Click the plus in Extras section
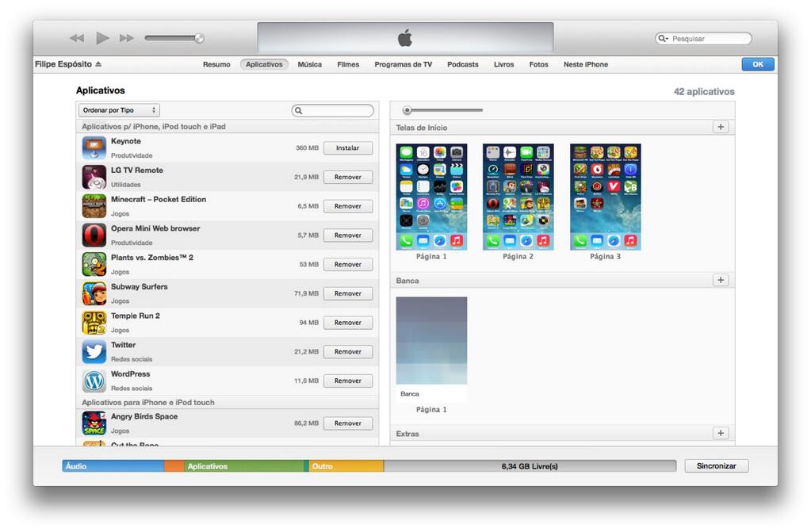 coord(721,433)
